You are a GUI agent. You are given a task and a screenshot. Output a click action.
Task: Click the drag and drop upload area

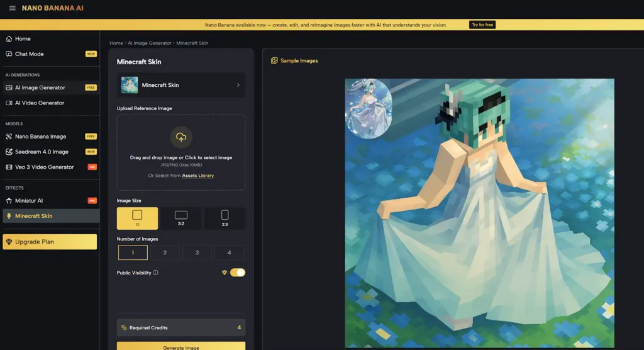[181, 152]
